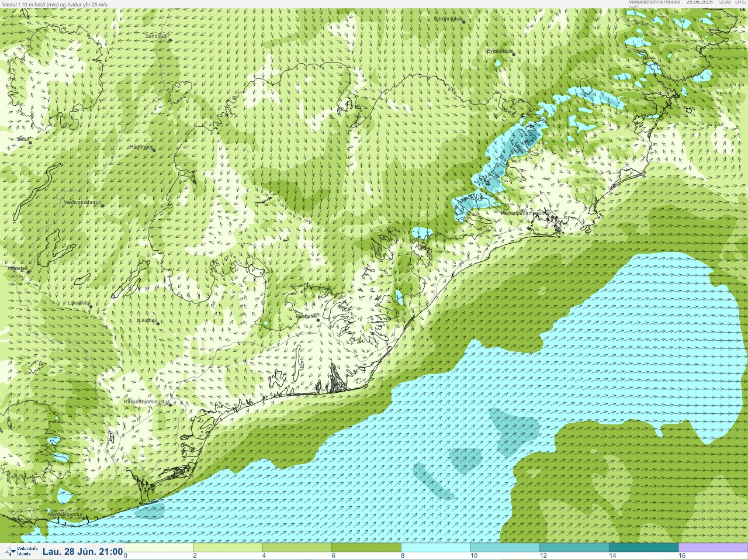Click the Eyjabakkar station label
Viewport: 748px width, 560px height.
tap(500, 51)
